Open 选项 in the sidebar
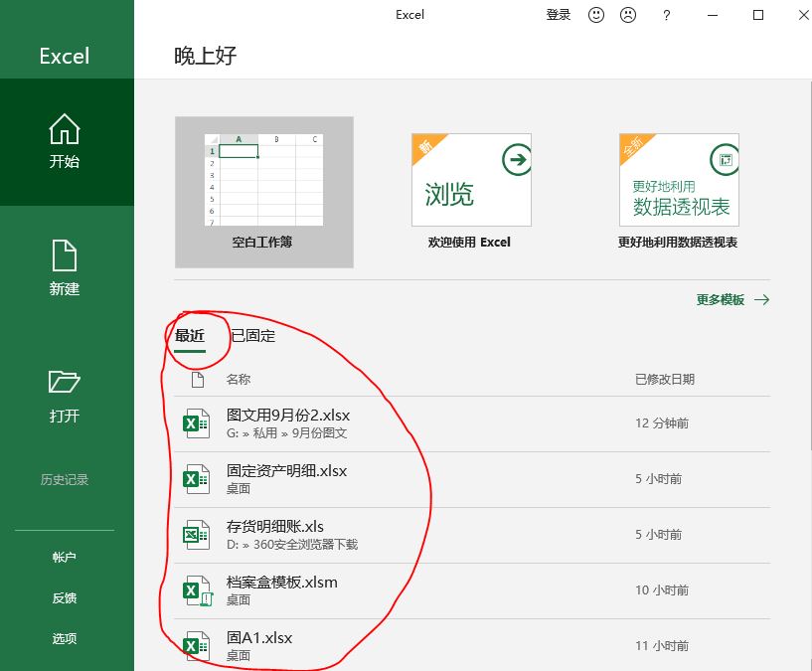This screenshot has height=671, width=812. click(65, 638)
